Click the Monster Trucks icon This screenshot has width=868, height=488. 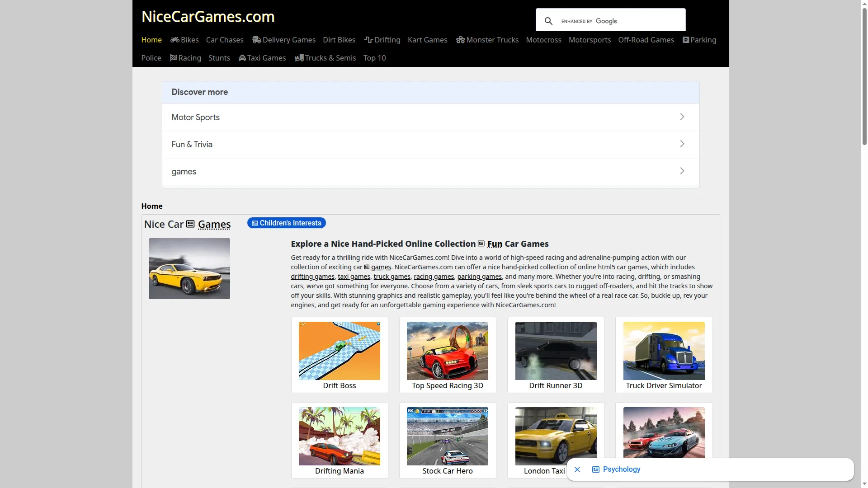460,40
